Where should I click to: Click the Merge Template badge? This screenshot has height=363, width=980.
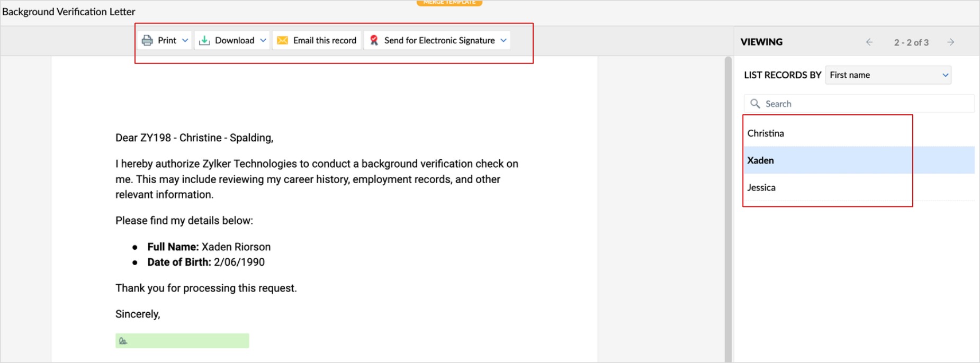tap(449, 3)
